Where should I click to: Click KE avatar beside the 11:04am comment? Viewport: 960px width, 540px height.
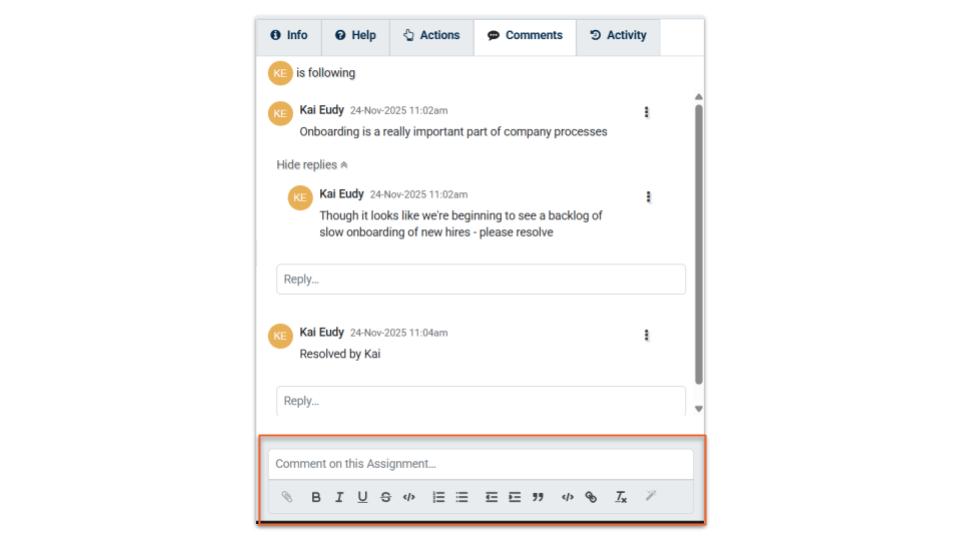coord(280,336)
